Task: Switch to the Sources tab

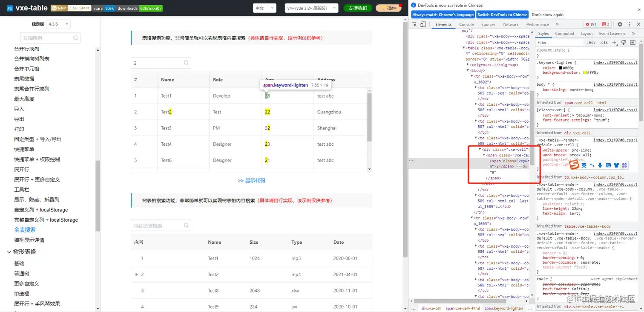Action: 488,24
